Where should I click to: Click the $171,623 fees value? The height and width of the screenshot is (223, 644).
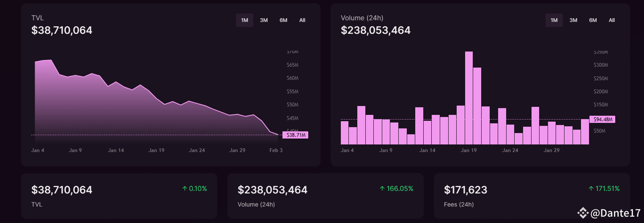[466, 190]
